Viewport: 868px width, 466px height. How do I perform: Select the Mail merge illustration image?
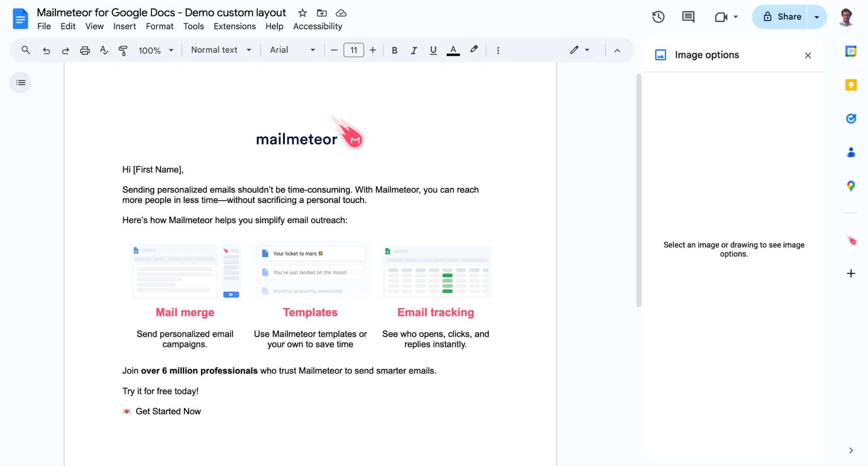tap(186, 271)
